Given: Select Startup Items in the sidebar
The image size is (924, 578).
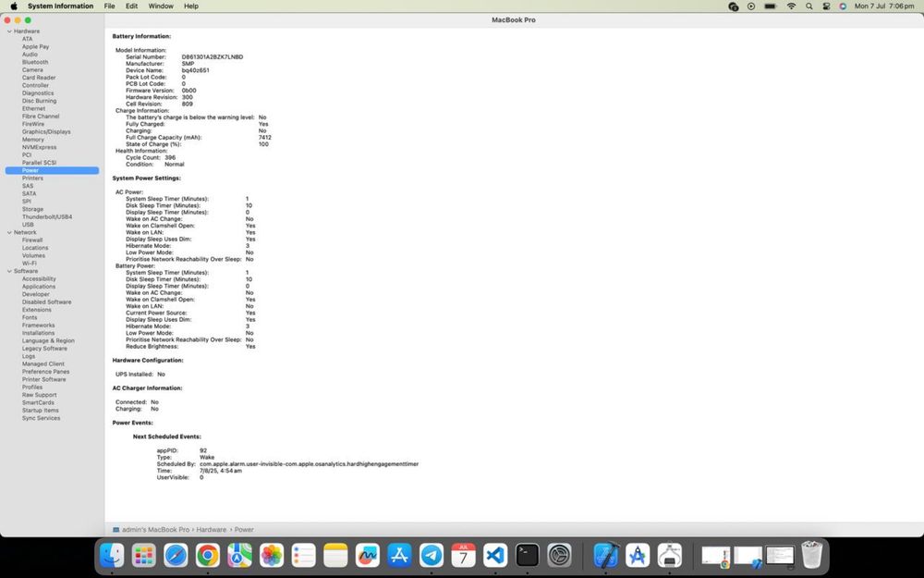Looking at the screenshot, I should 40,410.
